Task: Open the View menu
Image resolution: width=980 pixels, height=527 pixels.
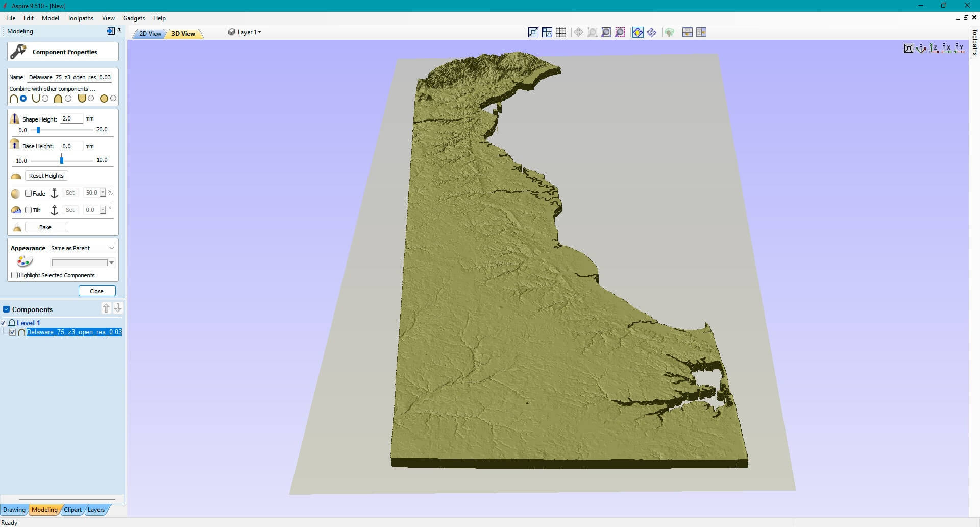Action: click(108, 18)
